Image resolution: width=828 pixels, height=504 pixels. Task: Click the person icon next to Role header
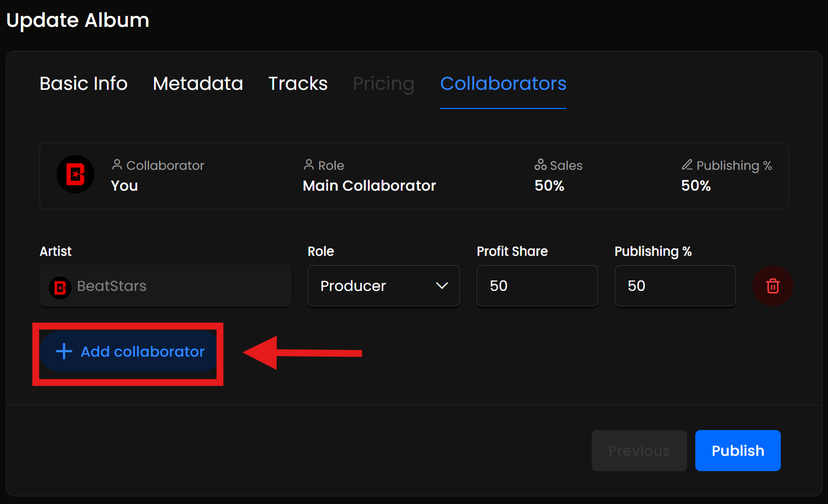[x=309, y=164]
